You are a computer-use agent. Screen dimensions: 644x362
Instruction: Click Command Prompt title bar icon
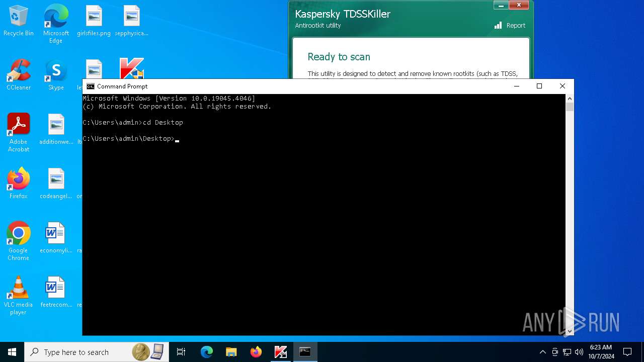[x=91, y=86]
